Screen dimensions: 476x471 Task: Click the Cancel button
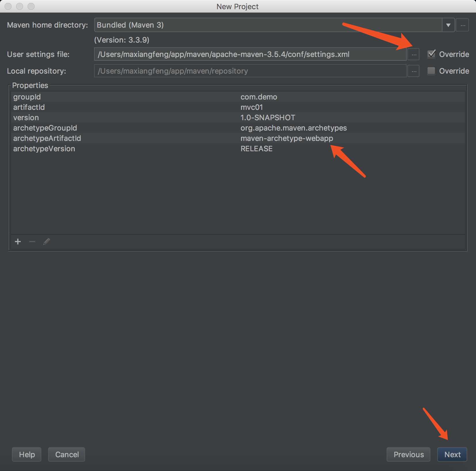point(67,455)
